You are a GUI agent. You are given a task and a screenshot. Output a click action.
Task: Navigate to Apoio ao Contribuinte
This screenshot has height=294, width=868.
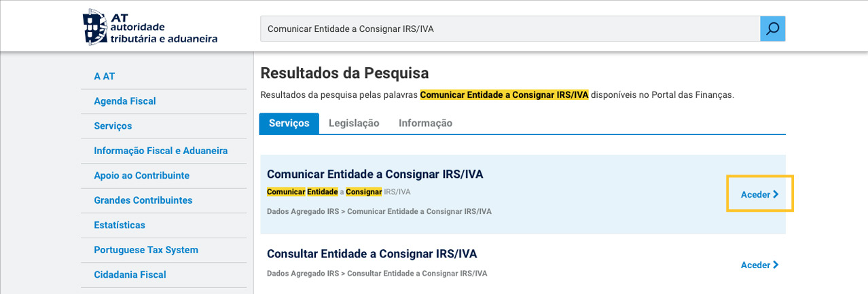(141, 175)
